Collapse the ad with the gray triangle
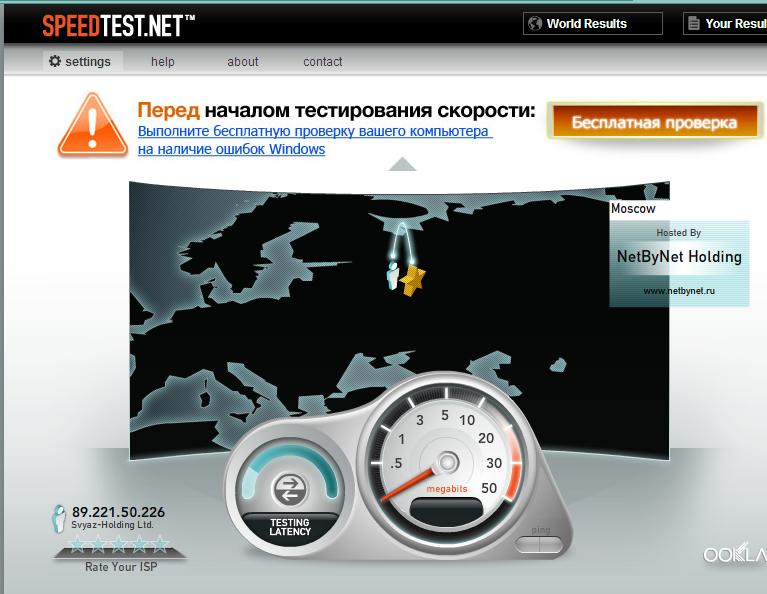 pos(402,164)
